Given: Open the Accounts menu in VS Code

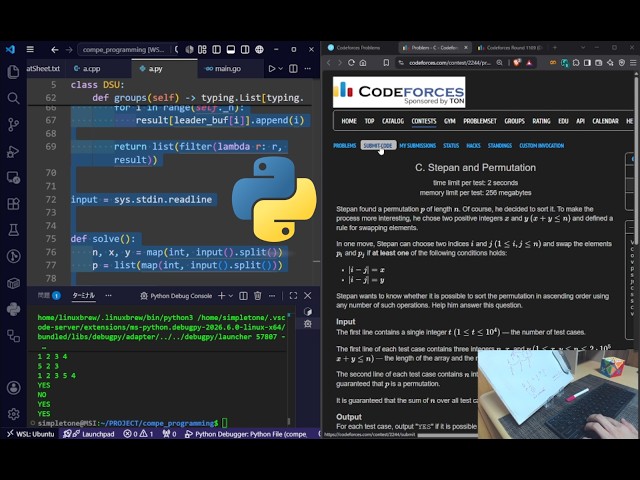Looking at the screenshot, I should point(13,387).
